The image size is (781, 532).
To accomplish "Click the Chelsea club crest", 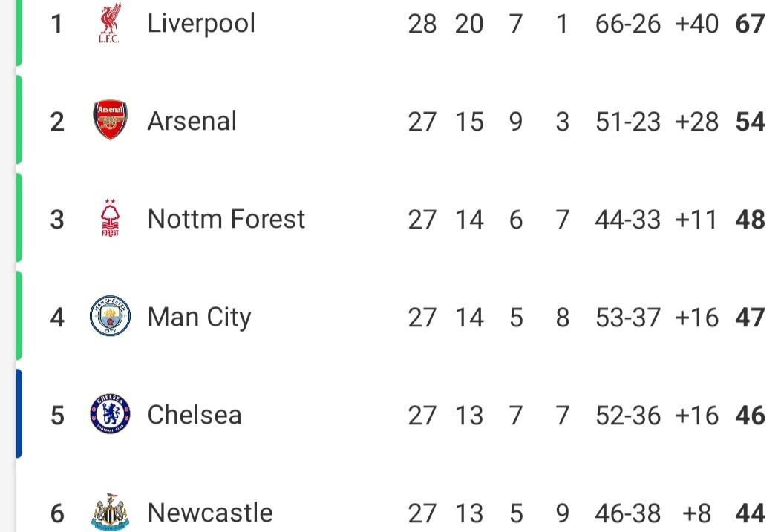I will click(110, 413).
